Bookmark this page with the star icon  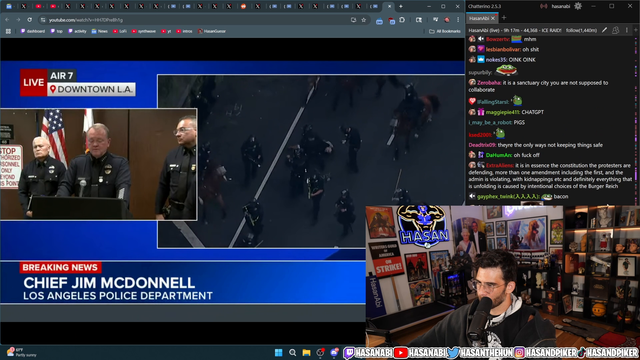coord(363,20)
